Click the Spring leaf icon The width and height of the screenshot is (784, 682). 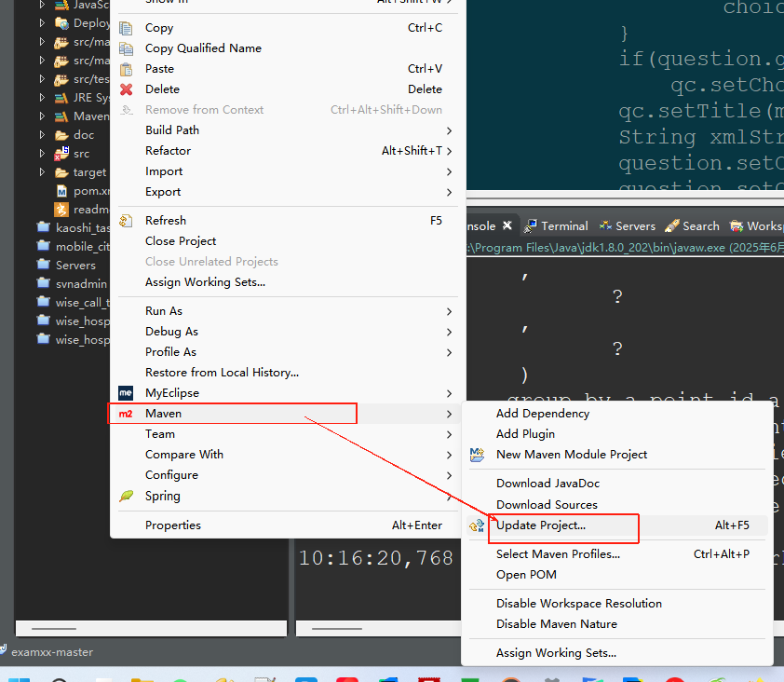[126, 497]
